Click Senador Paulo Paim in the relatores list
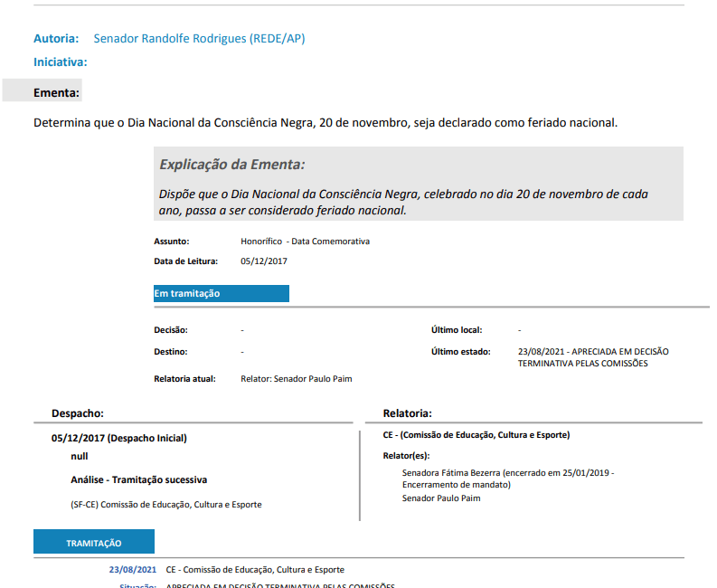The width and height of the screenshot is (717, 588). point(440,498)
